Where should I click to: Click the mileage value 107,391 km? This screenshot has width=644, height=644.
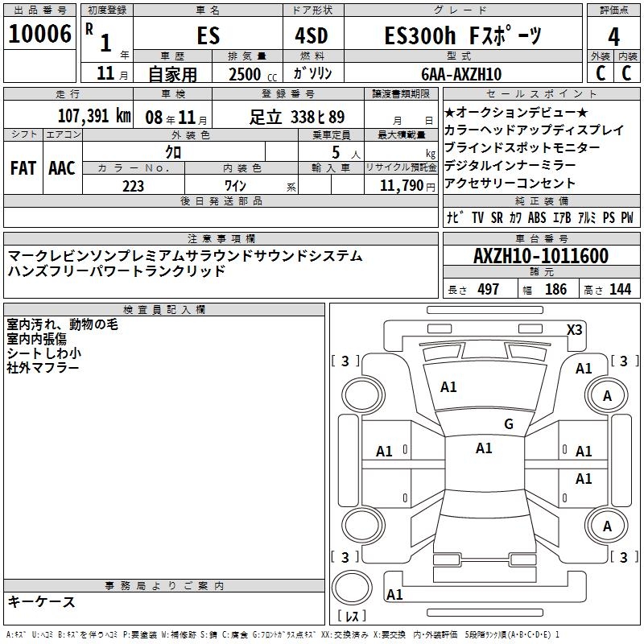point(94,116)
